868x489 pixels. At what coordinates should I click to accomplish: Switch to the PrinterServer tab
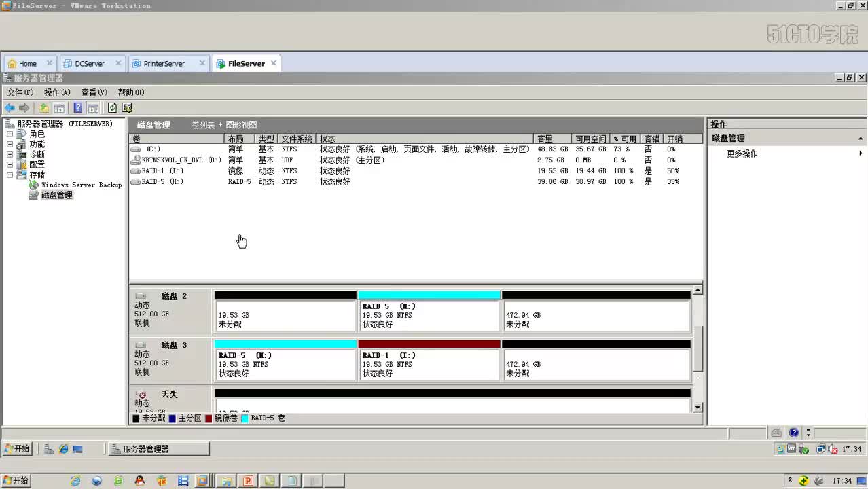pyautogui.click(x=164, y=64)
